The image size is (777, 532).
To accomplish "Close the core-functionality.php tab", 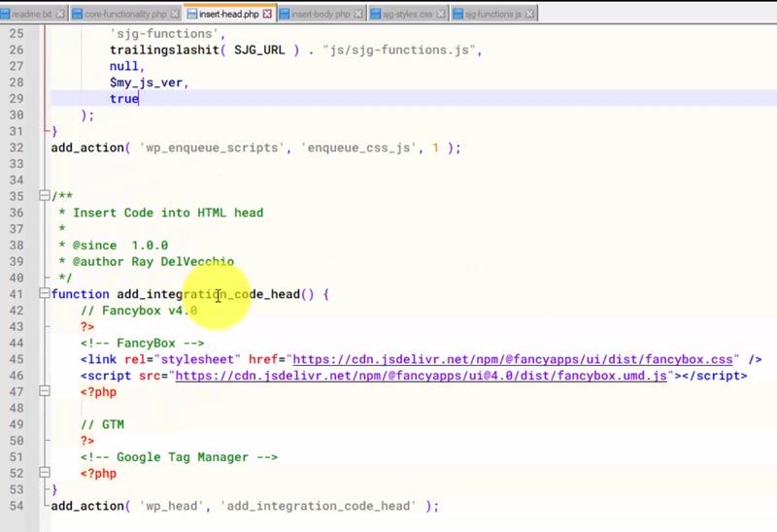I will pyautogui.click(x=175, y=14).
